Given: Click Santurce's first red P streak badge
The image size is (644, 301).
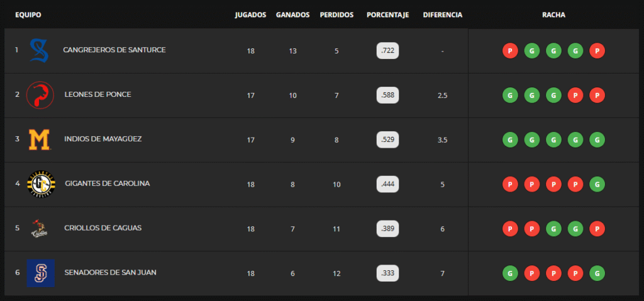Looking at the screenshot, I should tap(510, 51).
